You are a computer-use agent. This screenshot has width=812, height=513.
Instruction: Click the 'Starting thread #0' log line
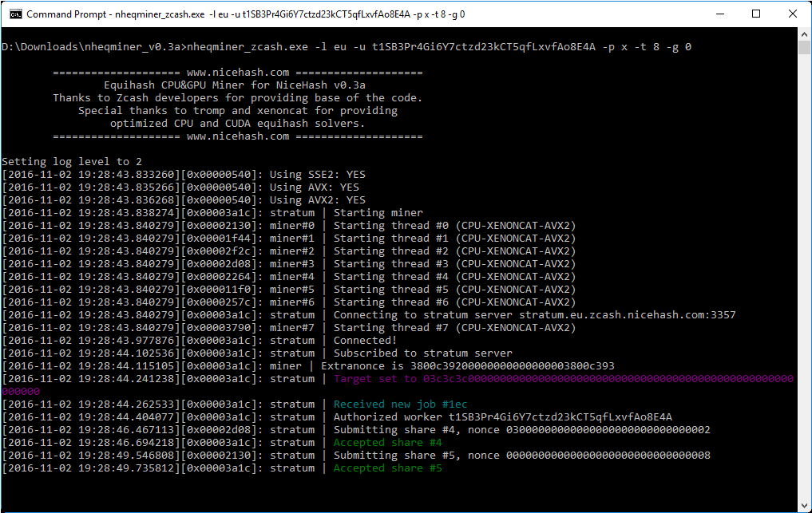coord(454,226)
